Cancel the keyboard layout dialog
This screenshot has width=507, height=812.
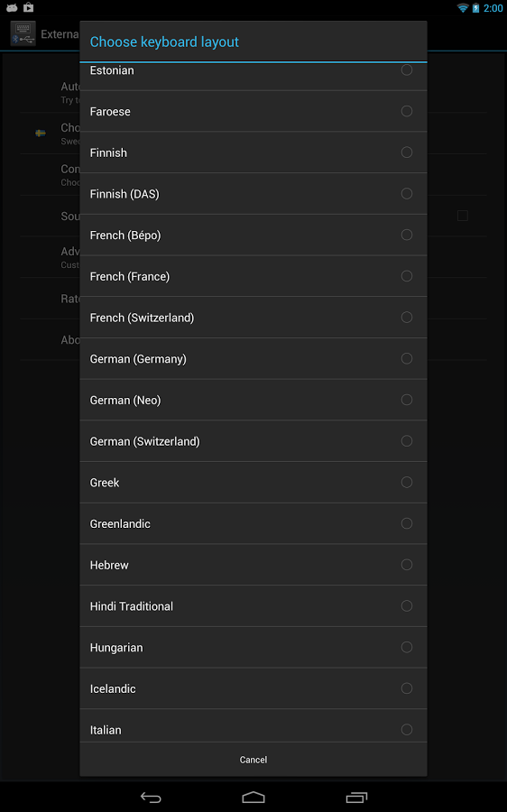253,760
